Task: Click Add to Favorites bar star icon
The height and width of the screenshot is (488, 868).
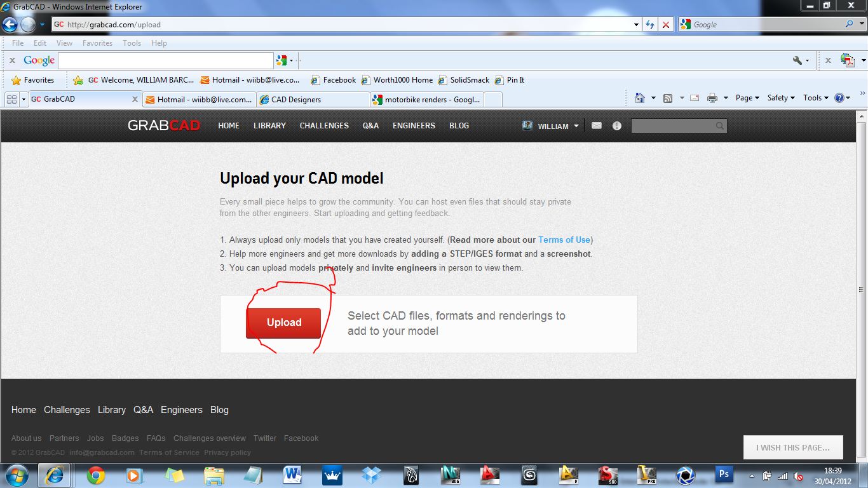Action: click(x=78, y=80)
